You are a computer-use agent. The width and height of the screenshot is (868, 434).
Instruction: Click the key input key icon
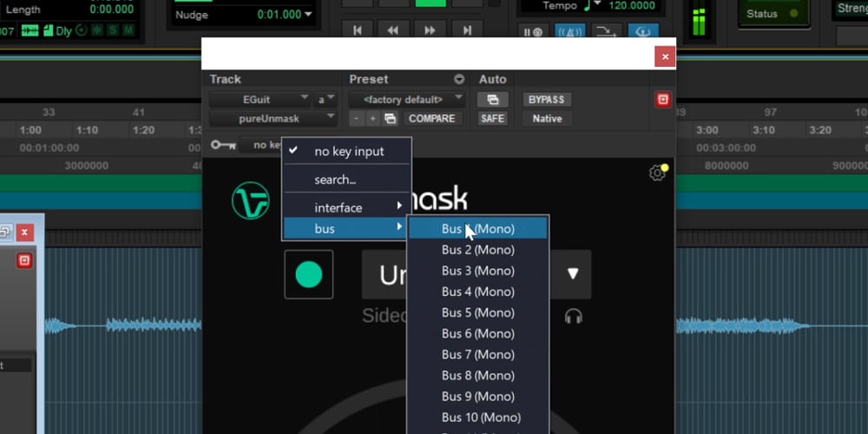click(x=223, y=145)
